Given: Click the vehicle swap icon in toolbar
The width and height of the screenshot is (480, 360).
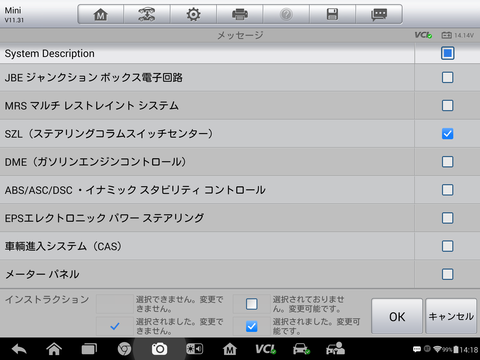Looking at the screenshot, I should tap(147, 14).
